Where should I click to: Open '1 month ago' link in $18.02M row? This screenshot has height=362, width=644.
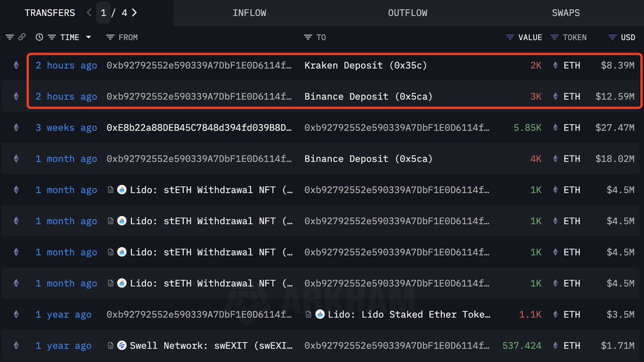point(67,159)
